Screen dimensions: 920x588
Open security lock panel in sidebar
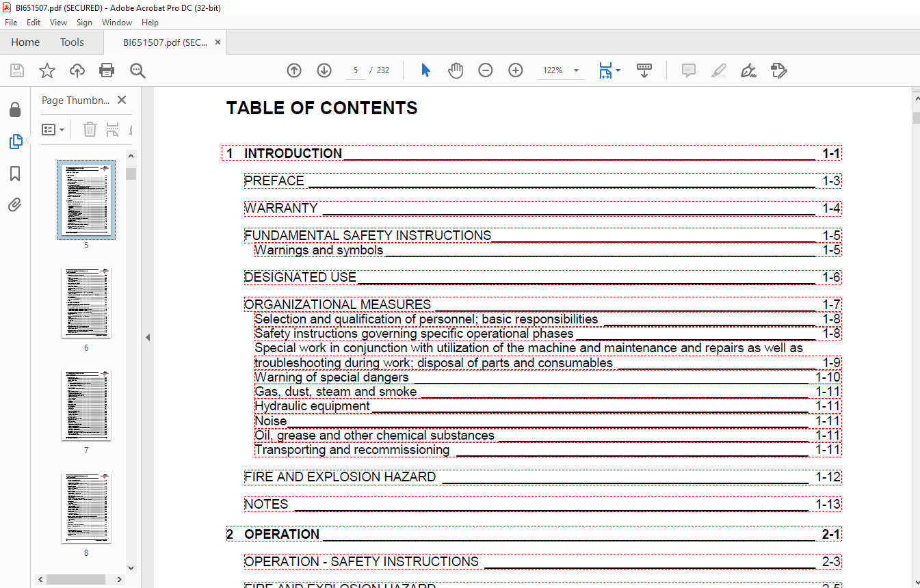point(15,110)
